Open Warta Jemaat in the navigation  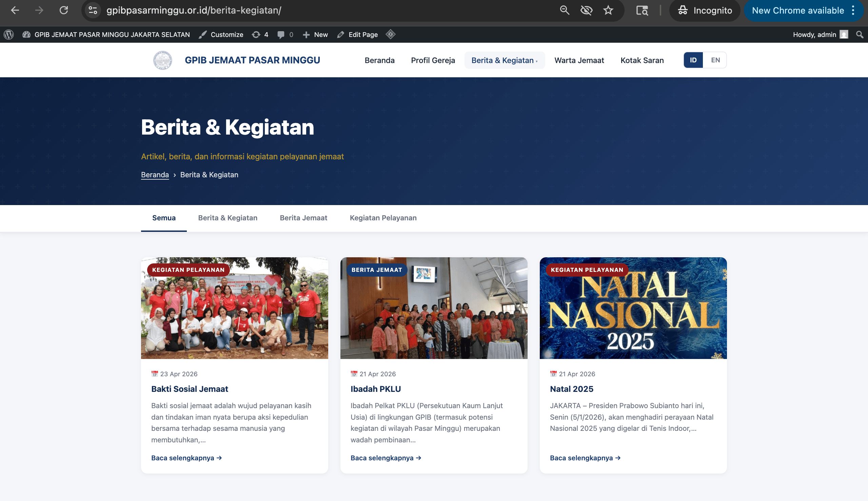[579, 60]
